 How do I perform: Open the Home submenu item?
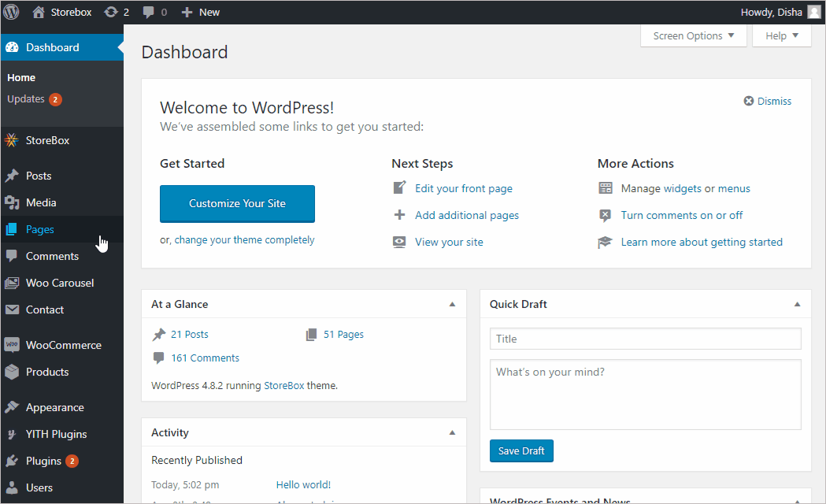[21, 77]
